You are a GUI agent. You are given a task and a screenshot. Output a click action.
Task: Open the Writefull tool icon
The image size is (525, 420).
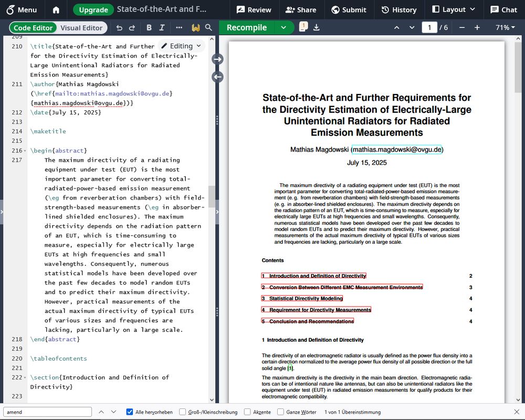[x=195, y=28]
